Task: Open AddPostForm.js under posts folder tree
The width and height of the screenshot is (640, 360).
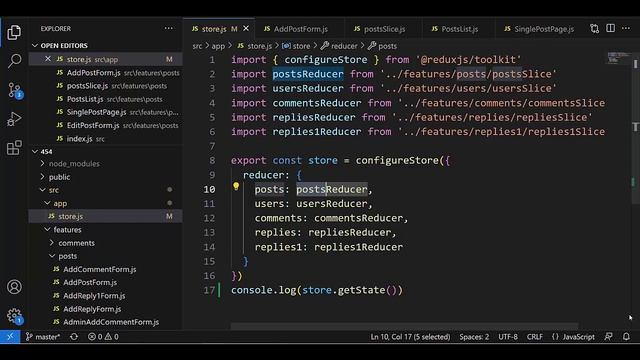Action: [105, 282]
